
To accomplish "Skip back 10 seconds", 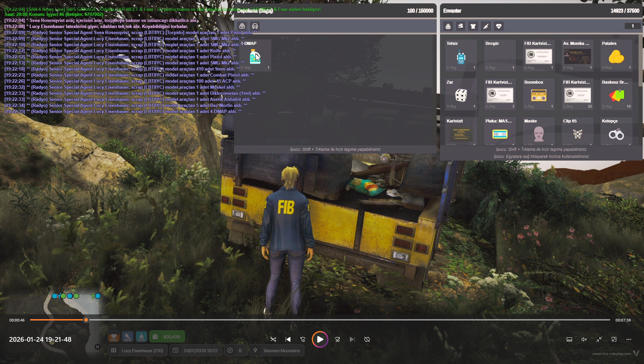I will (303, 339).
